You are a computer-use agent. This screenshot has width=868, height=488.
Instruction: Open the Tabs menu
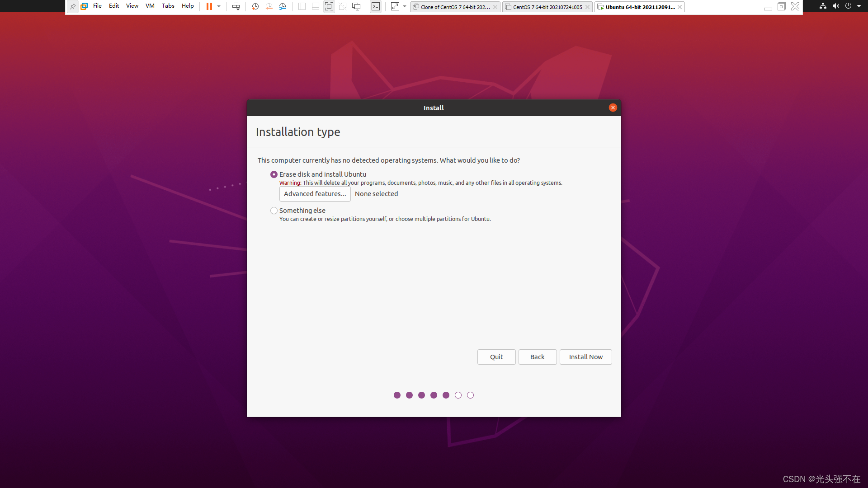(x=168, y=6)
